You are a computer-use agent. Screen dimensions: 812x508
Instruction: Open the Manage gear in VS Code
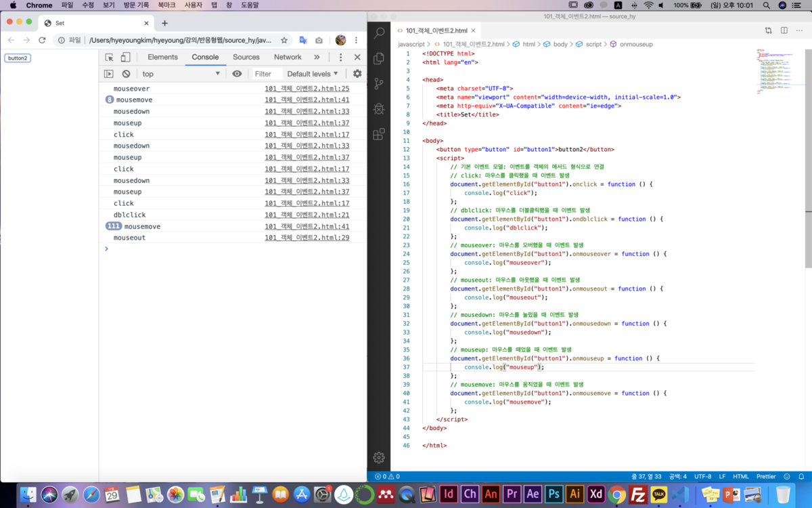pos(380,458)
